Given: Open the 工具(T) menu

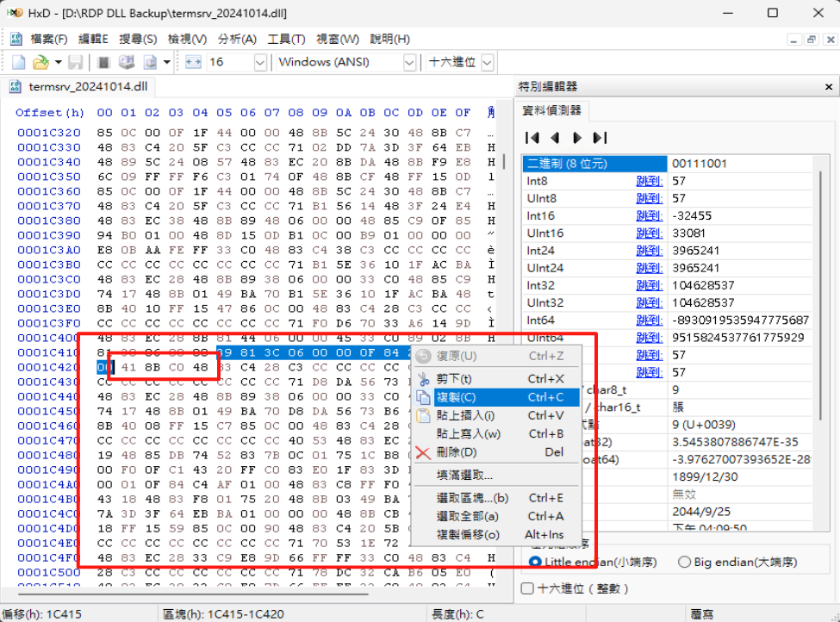Looking at the screenshot, I should coord(286,39).
